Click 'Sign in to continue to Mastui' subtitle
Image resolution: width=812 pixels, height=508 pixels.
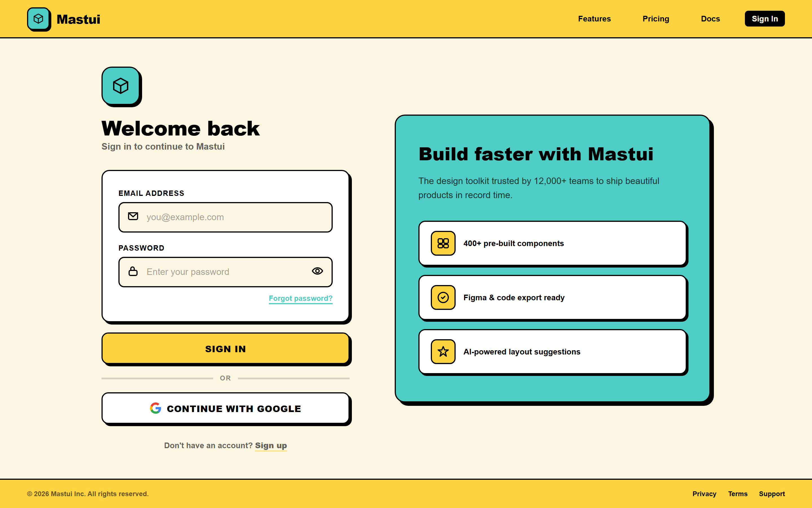tap(163, 146)
